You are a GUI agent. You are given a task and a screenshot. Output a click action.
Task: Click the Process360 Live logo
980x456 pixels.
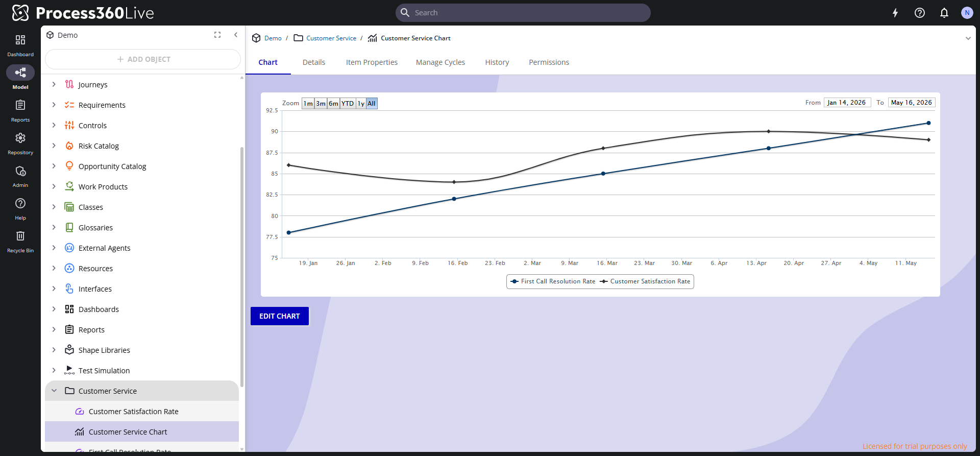tap(83, 13)
